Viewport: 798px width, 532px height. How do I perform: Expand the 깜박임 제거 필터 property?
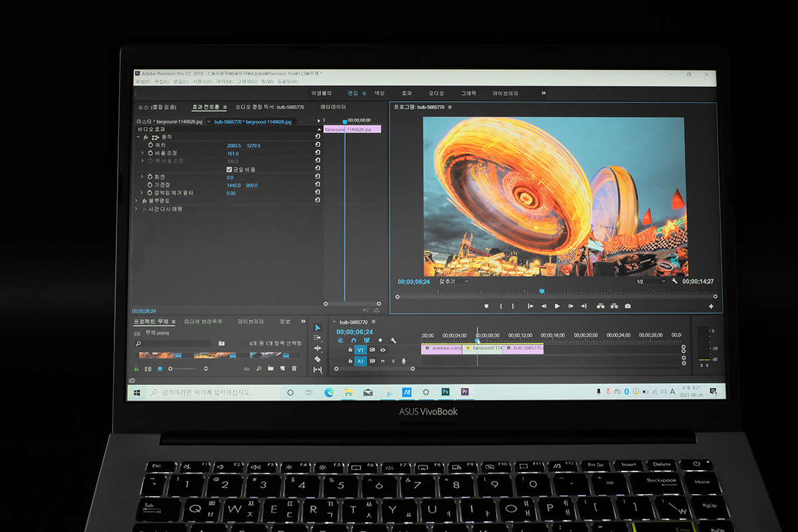(142, 193)
